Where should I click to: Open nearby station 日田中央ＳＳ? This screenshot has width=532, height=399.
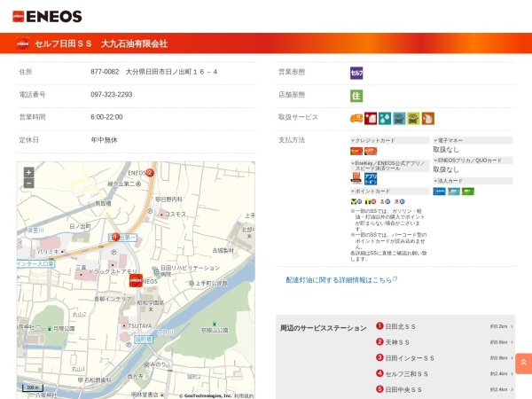[403, 389]
